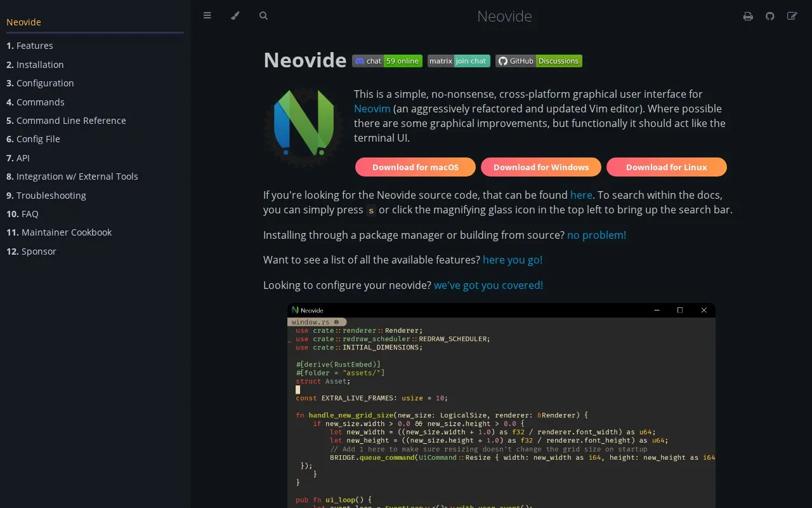Follow the 'here' source code link
This screenshot has width=812, height=508.
pyautogui.click(x=581, y=195)
